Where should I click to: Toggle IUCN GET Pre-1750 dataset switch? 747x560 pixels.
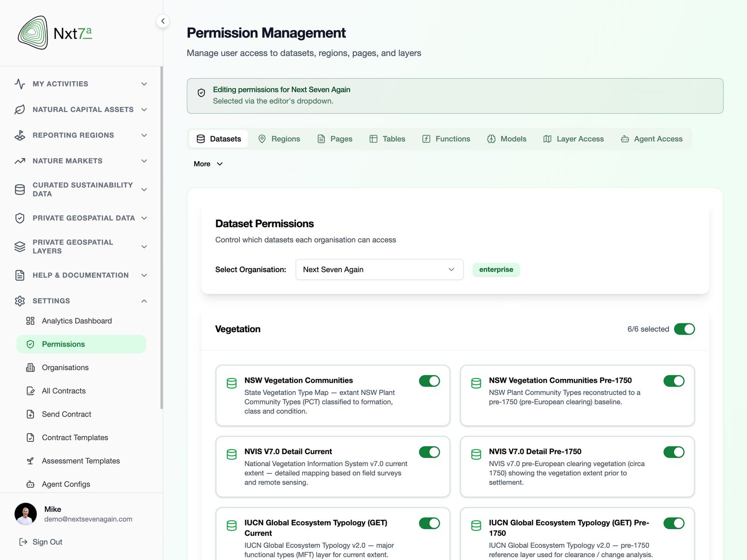point(674,523)
